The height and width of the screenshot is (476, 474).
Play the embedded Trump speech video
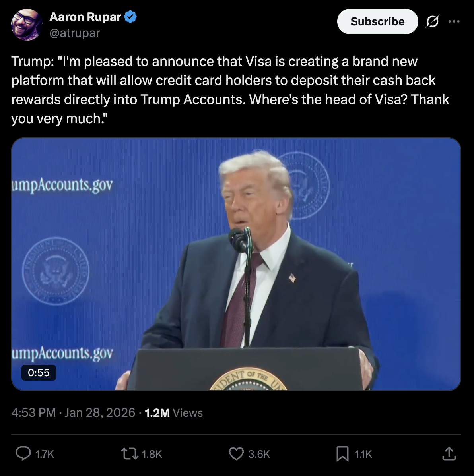236,264
